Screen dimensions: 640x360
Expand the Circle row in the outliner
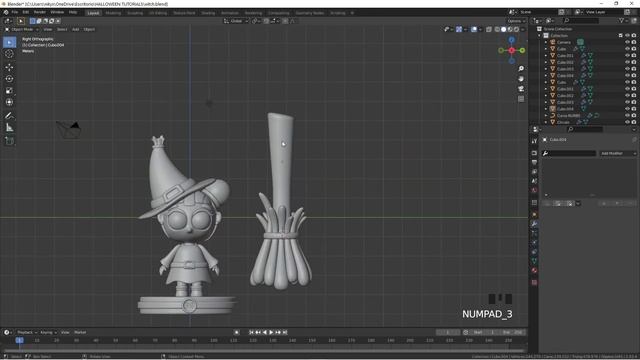(546, 122)
